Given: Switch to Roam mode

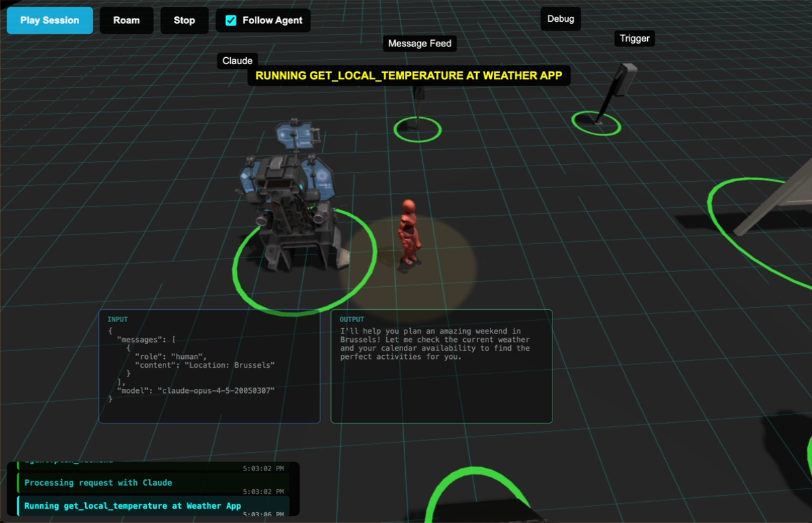Looking at the screenshot, I should click(126, 20).
